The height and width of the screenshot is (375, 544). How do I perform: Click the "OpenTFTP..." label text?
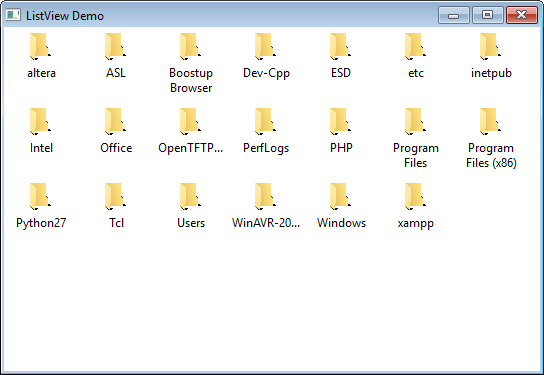190,148
